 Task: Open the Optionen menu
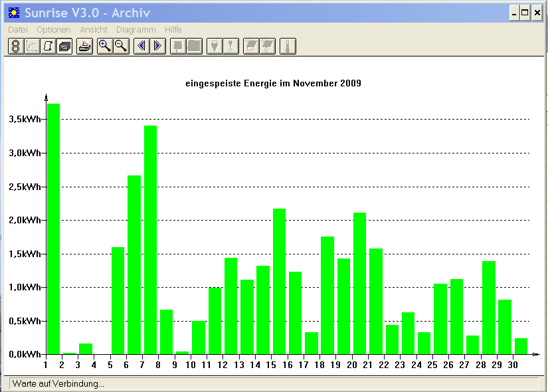tap(54, 30)
